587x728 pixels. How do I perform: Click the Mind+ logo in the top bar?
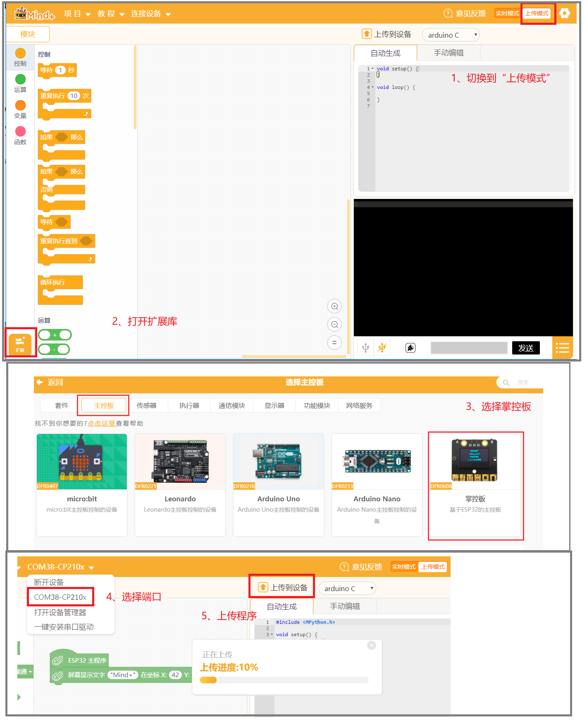coord(35,14)
